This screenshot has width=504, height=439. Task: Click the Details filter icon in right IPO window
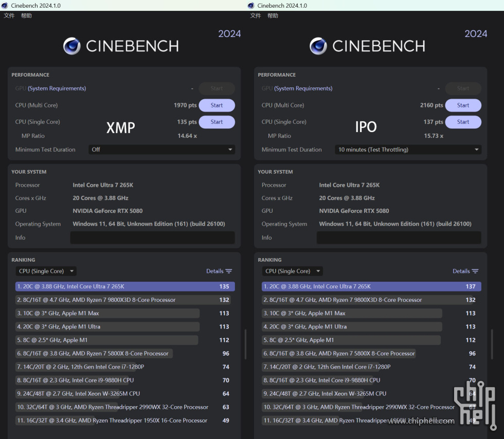click(x=475, y=271)
